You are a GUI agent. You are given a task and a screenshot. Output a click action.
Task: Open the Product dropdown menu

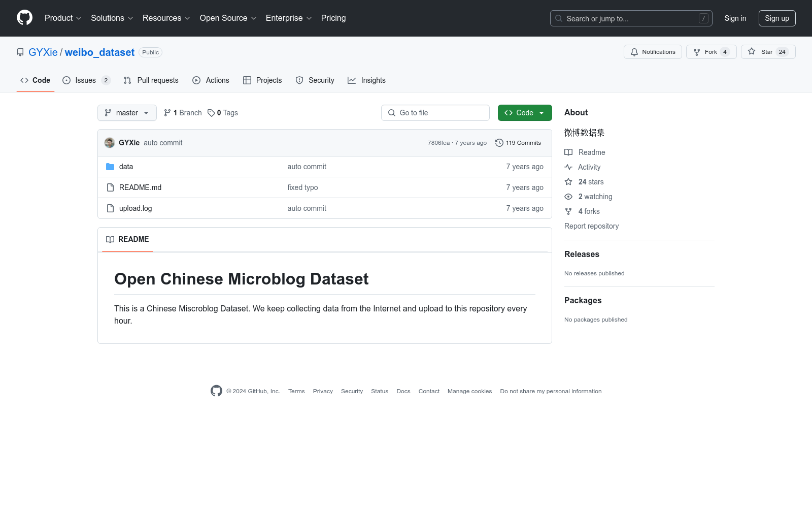[63, 18]
